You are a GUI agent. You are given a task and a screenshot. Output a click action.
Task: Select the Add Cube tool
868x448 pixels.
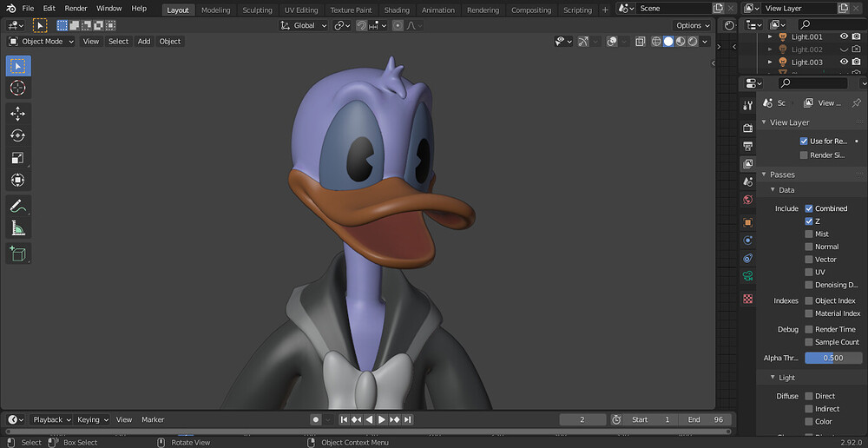pyautogui.click(x=18, y=254)
